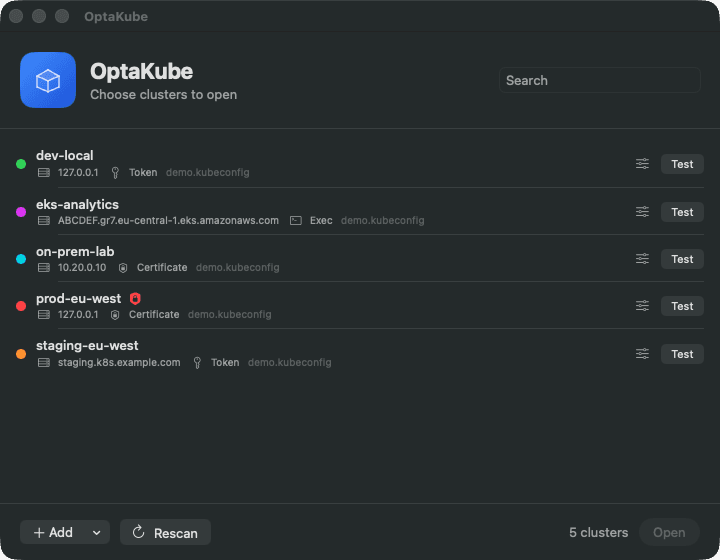Click the 5 clusters count label
720x560 pixels.
point(598,532)
